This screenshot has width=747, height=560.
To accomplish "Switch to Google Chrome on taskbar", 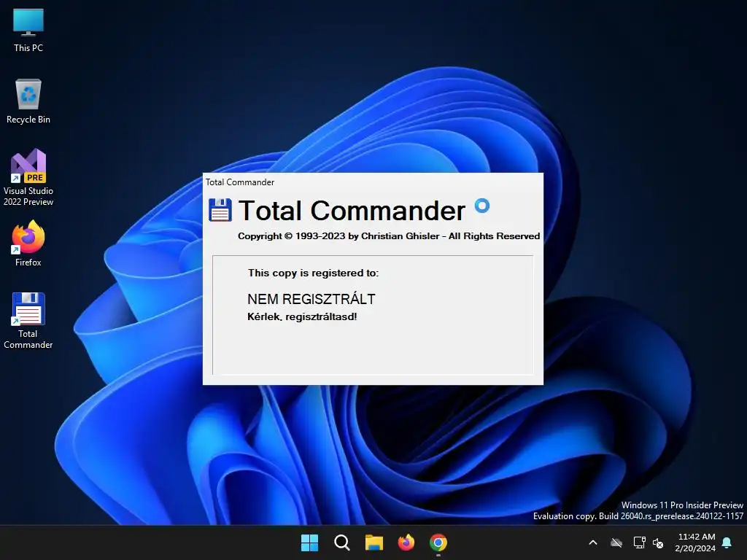I will pyautogui.click(x=438, y=542).
